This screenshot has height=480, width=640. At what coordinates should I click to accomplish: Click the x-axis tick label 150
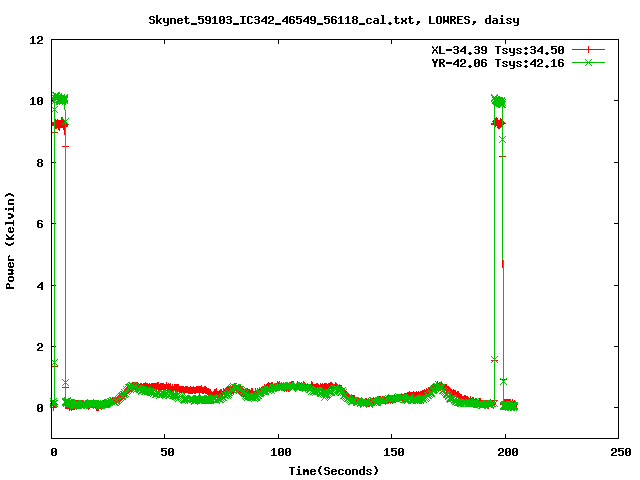click(x=394, y=452)
